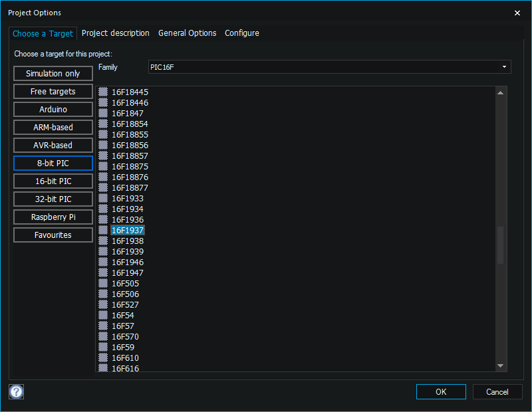The image size is (532, 412).
Task: Switch to the Project description tab
Action: [x=115, y=33]
